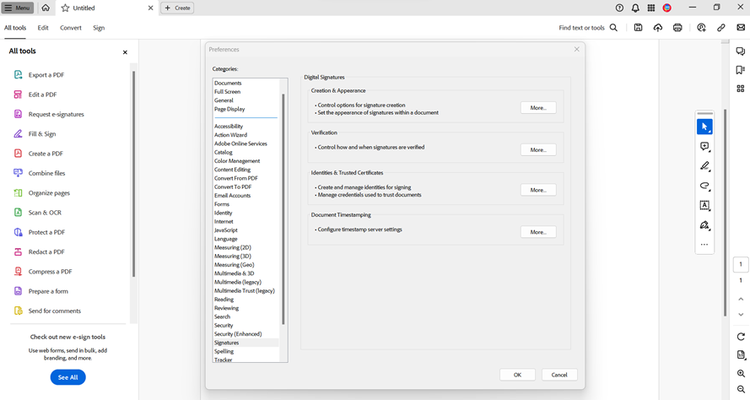Select the Page Display category
The image size is (750, 400).
230,109
